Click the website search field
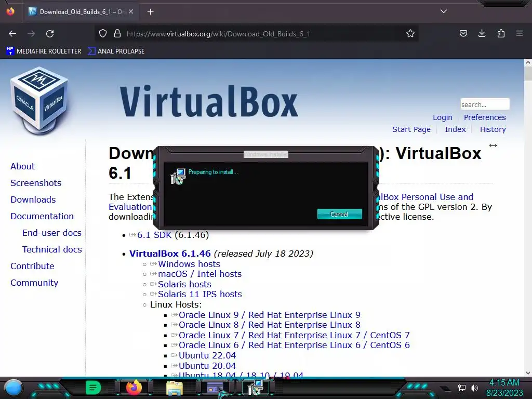The image size is (532, 399). (x=485, y=104)
